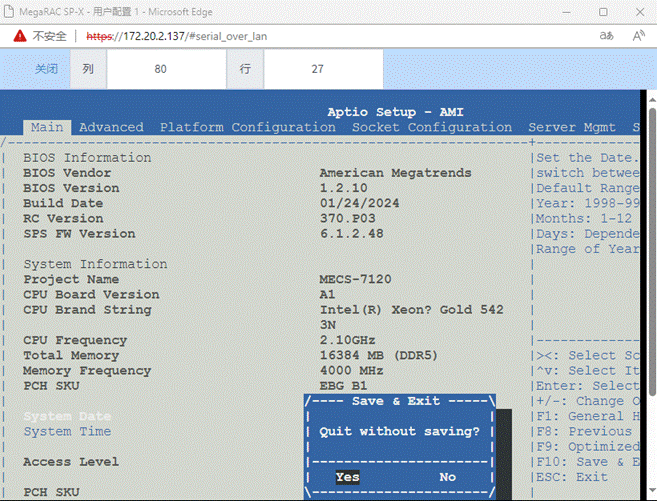Viewport: 657px width, 501px height.
Task: Click the columns field showing 80
Action: coord(160,70)
